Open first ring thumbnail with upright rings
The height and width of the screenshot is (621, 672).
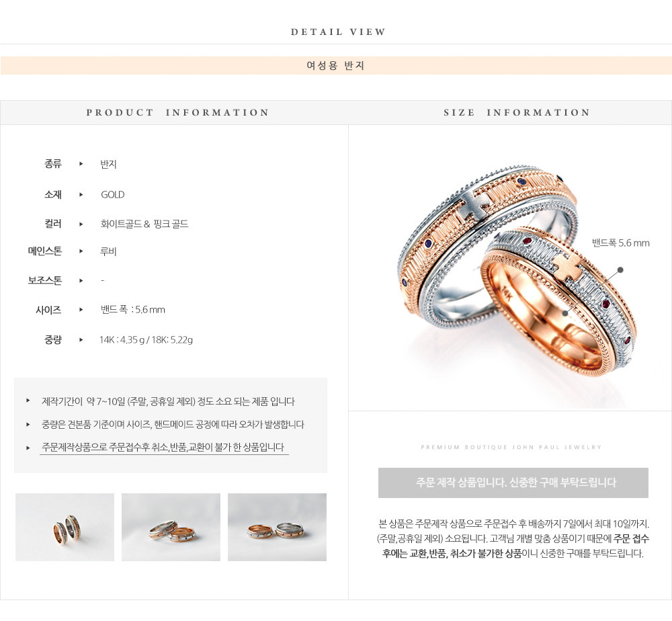pyautogui.click(x=65, y=527)
